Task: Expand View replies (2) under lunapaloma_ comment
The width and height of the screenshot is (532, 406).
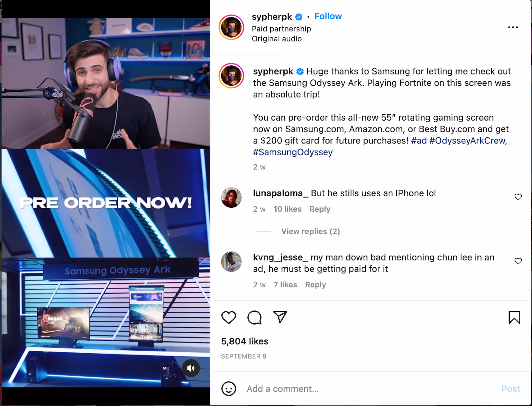Action: [x=311, y=232]
